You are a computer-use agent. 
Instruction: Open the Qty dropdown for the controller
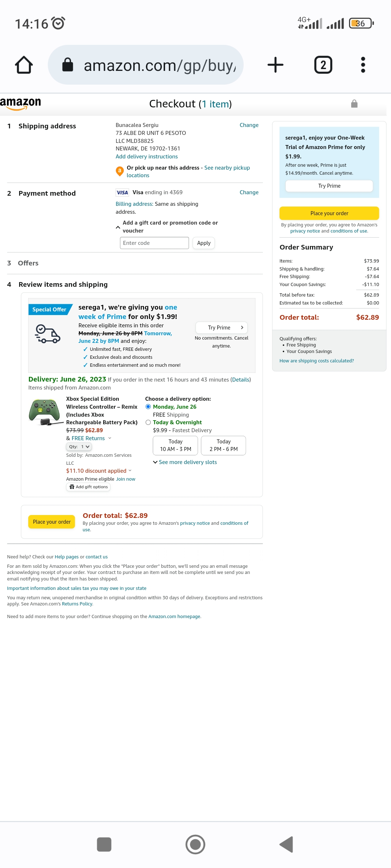[79, 447]
